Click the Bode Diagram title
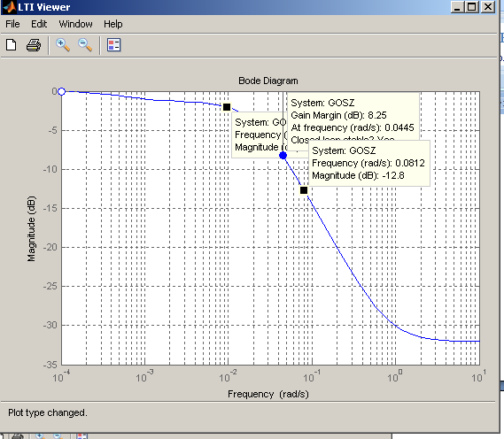Viewport: 504px width, 439px height. click(268, 81)
